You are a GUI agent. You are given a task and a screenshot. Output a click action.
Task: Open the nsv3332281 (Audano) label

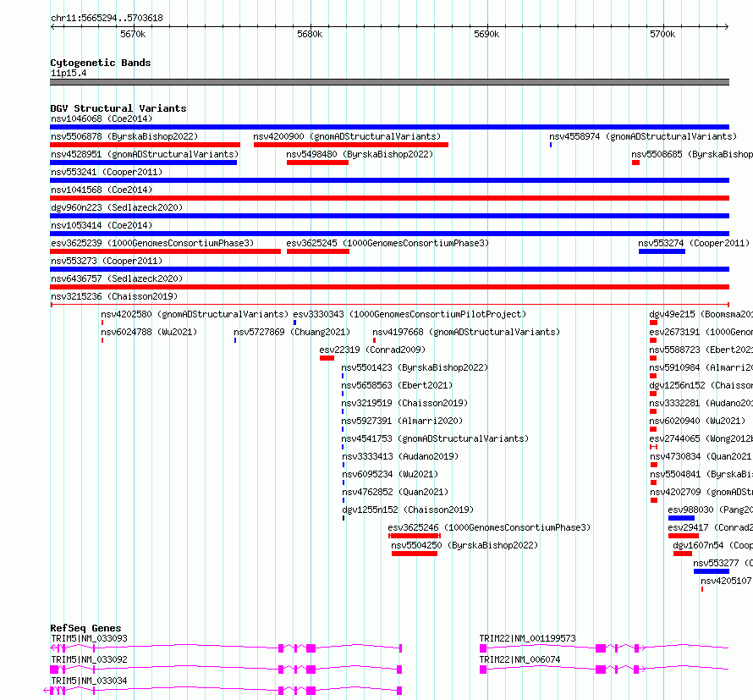click(x=701, y=403)
